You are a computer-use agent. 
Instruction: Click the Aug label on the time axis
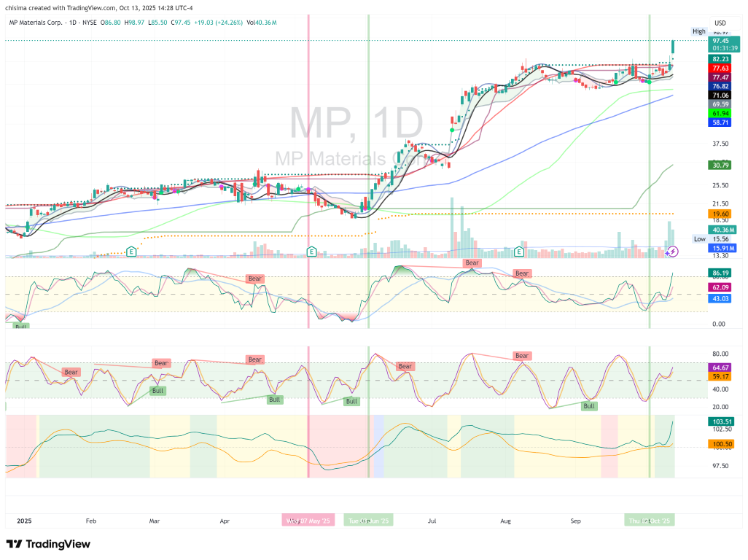pyautogui.click(x=506, y=521)
